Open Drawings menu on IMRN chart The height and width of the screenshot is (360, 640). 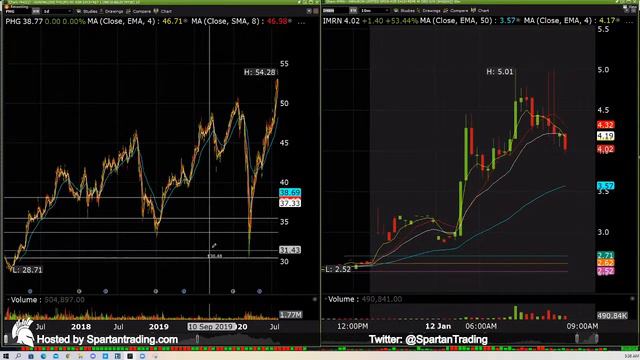click(429, 11)
